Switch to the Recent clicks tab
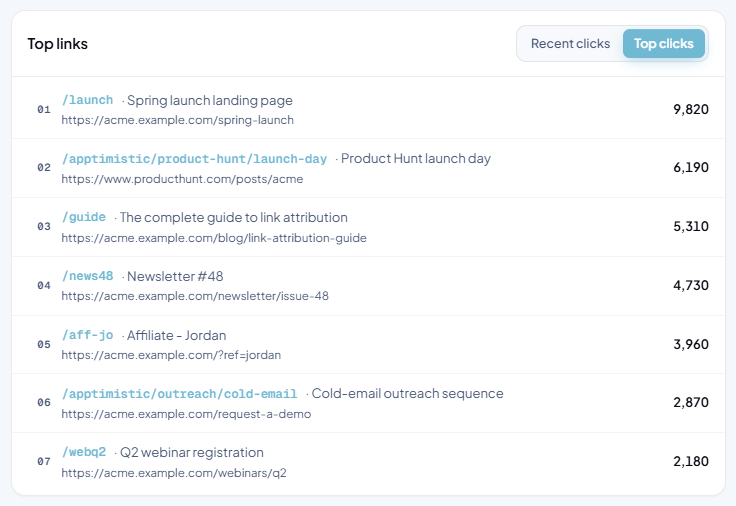736x506 pixels. 570,44
